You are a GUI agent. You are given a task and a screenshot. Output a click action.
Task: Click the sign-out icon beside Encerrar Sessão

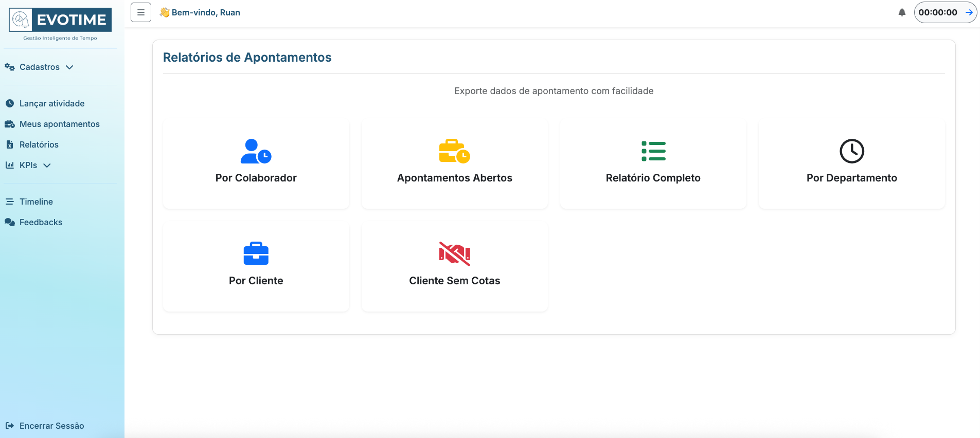click(x=9, y=426)
